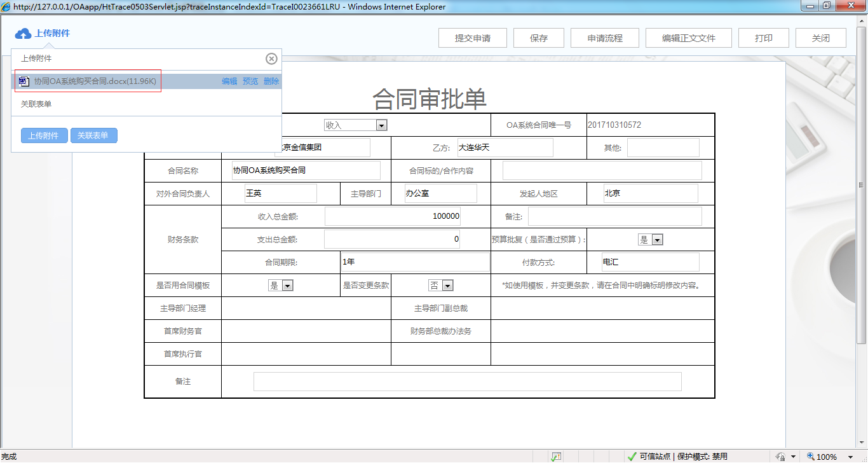Click the Internet Explorer icon in the title bar
This screenshot has height=463, width=868.
(x=6, y=6)
